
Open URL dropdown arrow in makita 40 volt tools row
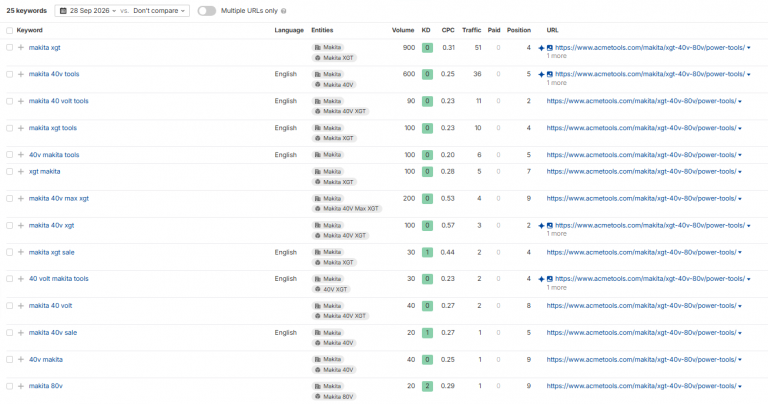740,101
